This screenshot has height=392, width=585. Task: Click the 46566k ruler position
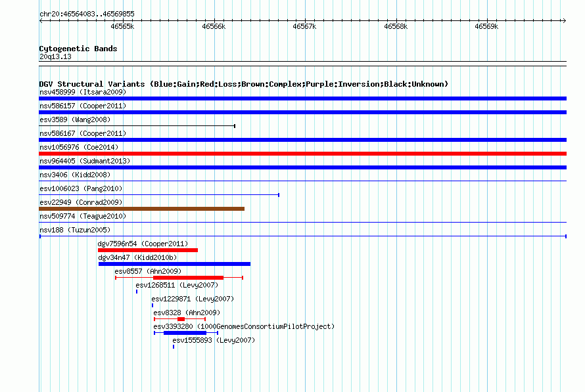point(214,26)
